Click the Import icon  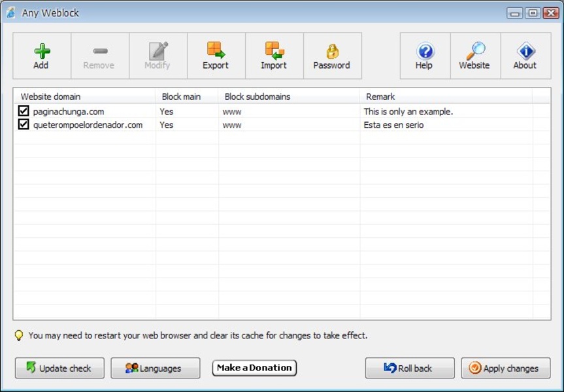[273, 56]
